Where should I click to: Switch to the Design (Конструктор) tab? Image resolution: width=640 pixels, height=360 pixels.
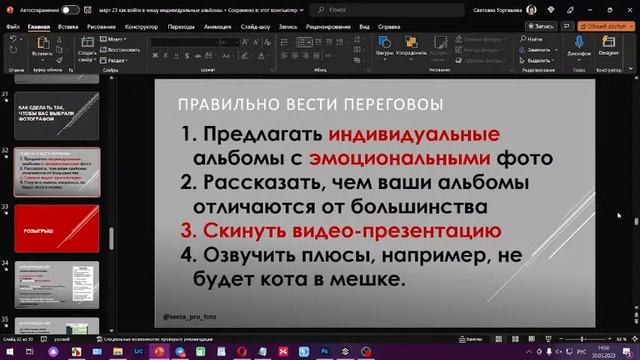click(x=141, y=27)
